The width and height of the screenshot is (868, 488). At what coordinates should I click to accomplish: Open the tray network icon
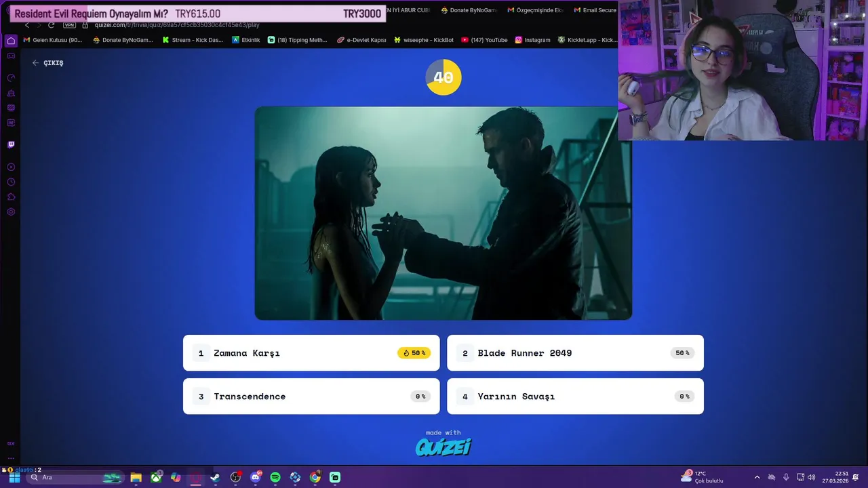[x=800, y=477]
